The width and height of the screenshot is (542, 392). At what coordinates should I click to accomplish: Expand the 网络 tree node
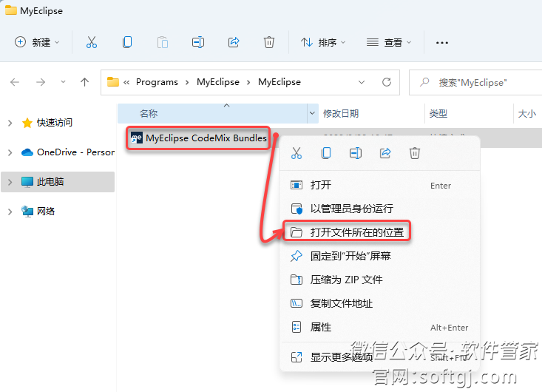click(10, 212)
